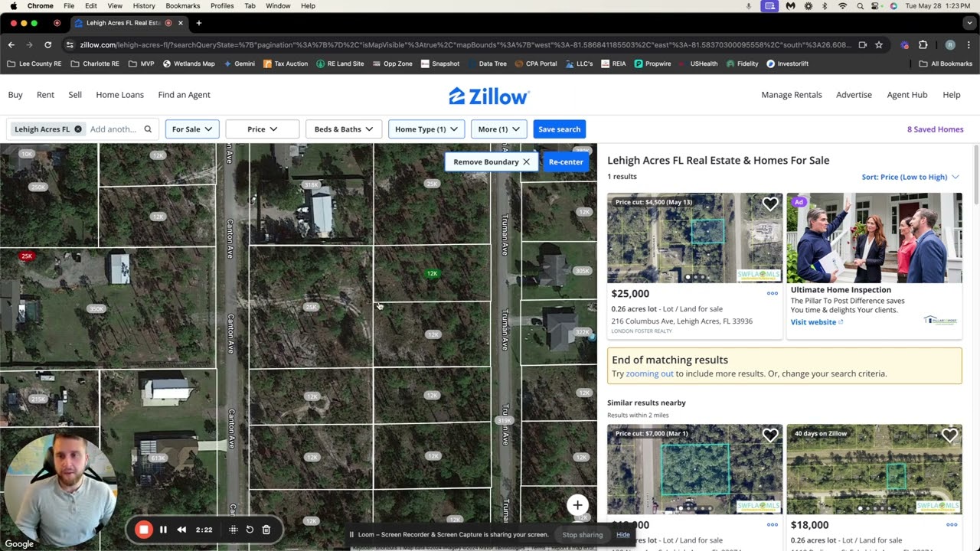Click the zooming out link
Viewport: 980px width, 551px height.
click(x=649, y=373)
